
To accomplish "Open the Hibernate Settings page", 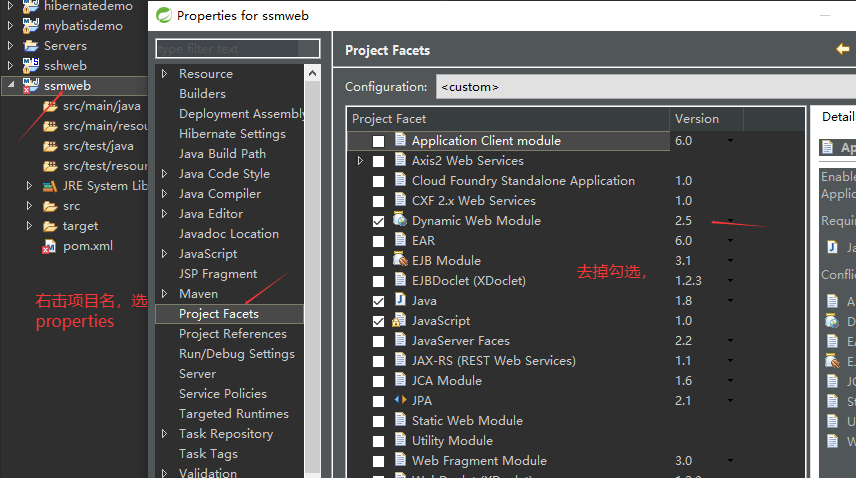I will click(232, 134).
